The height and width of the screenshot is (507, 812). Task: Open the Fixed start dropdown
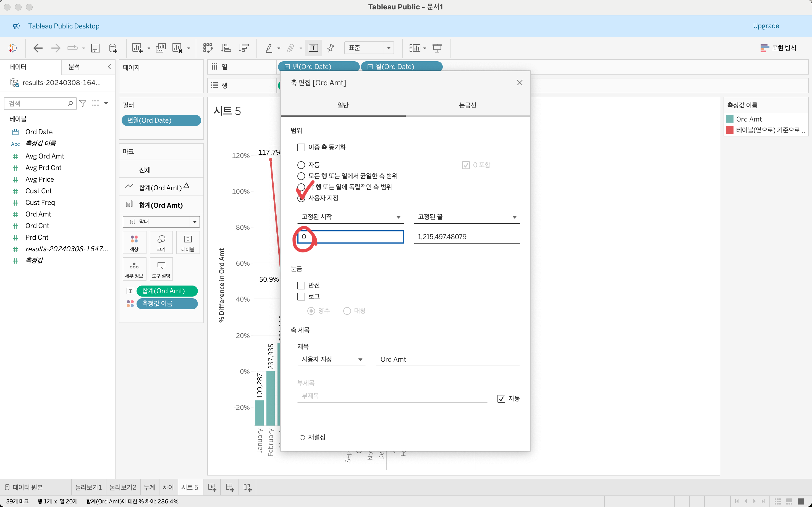point(350,217)
